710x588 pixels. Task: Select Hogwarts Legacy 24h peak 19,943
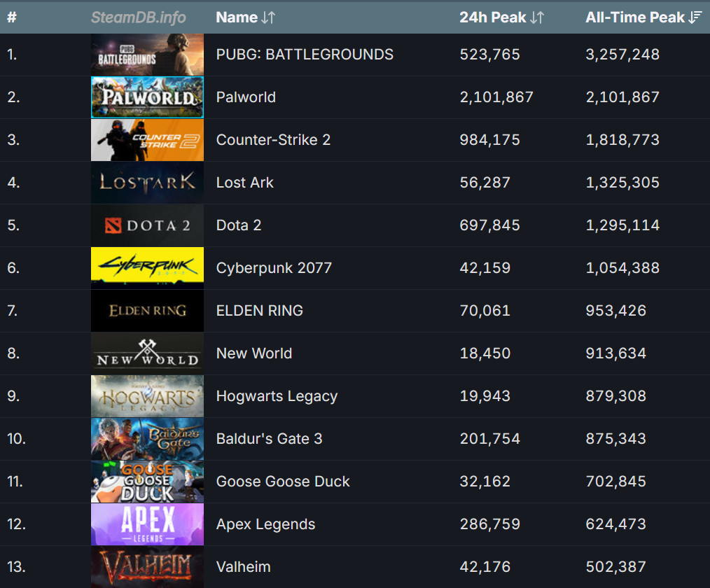[485, 396]
